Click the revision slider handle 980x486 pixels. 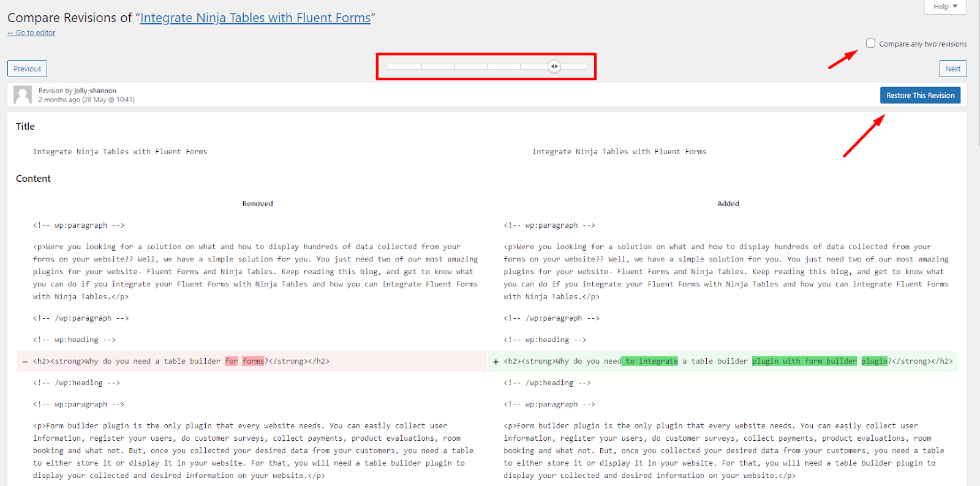554,66
